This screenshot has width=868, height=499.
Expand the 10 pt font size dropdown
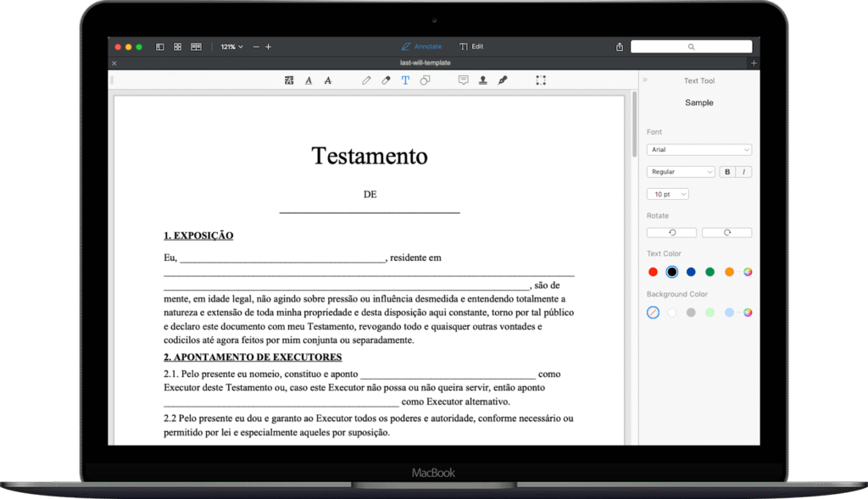667,195
